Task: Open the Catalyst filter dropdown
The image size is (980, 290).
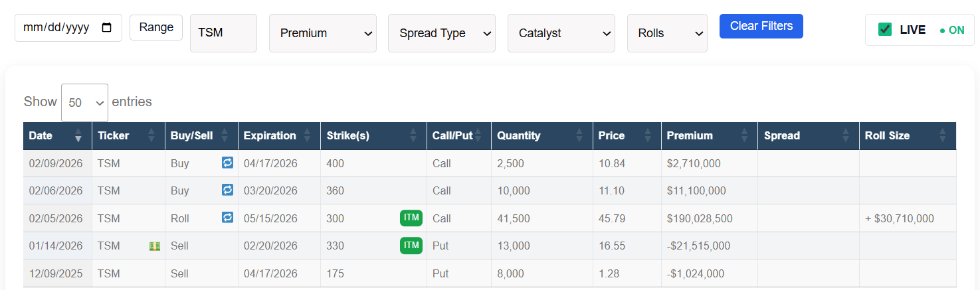Action: click(x=561, y=33)
